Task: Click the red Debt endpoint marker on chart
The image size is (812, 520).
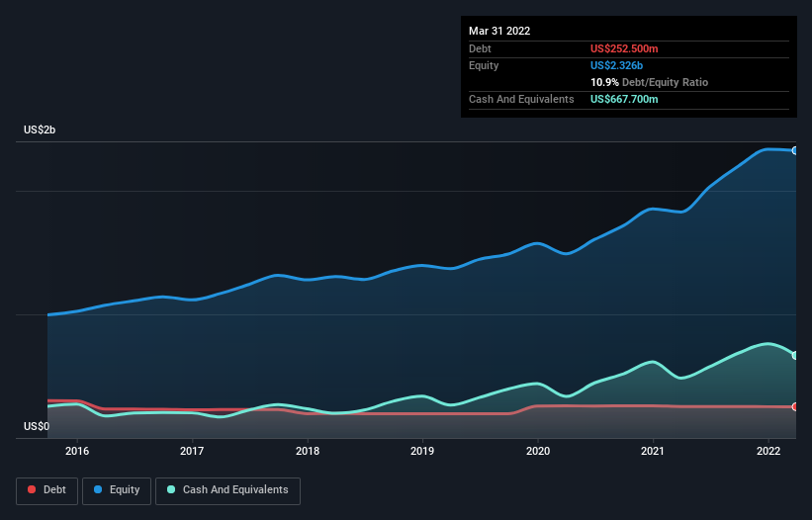Action: pyautogui.click(x=794, y=406)
